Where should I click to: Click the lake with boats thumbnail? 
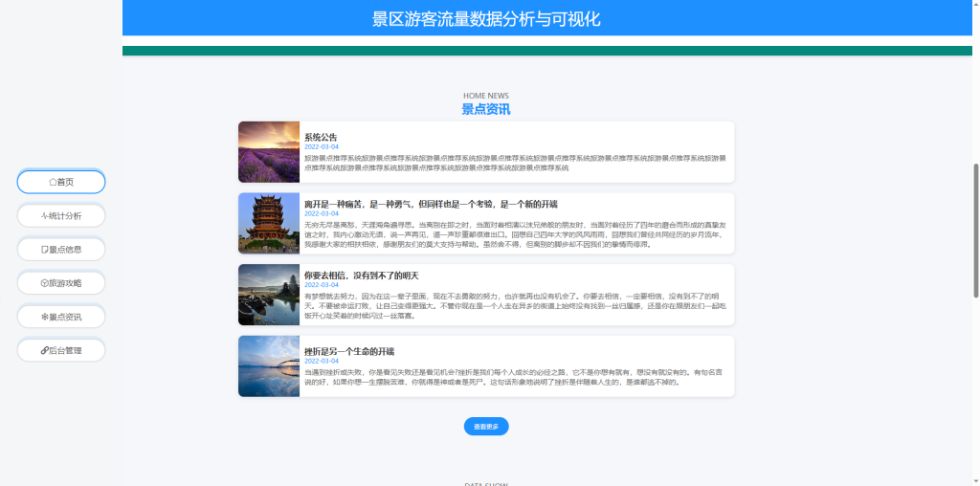click(x=269, y=295)
